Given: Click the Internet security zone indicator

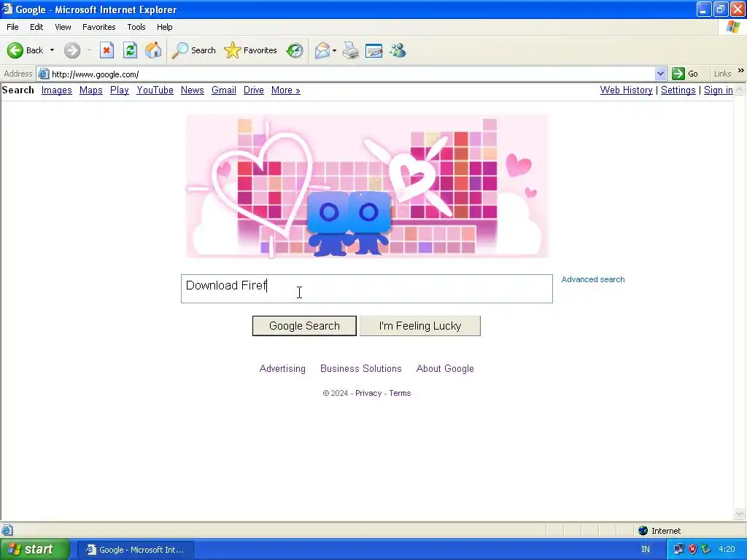Looking at the screenshot, I should point(659,531).
